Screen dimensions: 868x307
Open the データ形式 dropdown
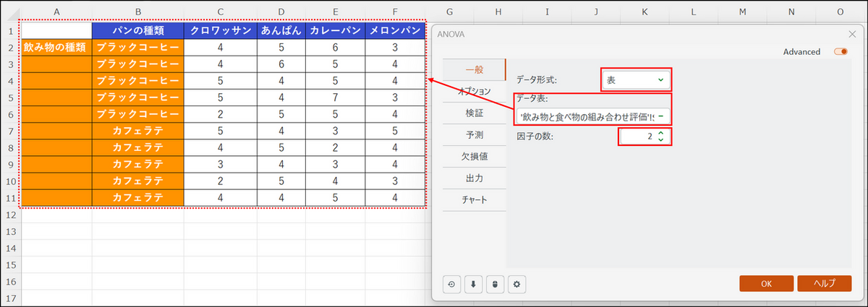coord(636,79)
